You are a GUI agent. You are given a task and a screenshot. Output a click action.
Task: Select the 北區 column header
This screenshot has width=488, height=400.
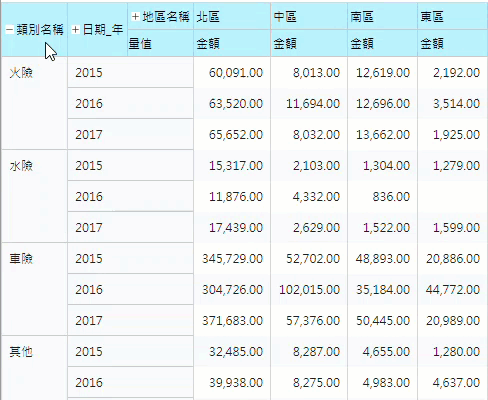[x=232, y=16]
